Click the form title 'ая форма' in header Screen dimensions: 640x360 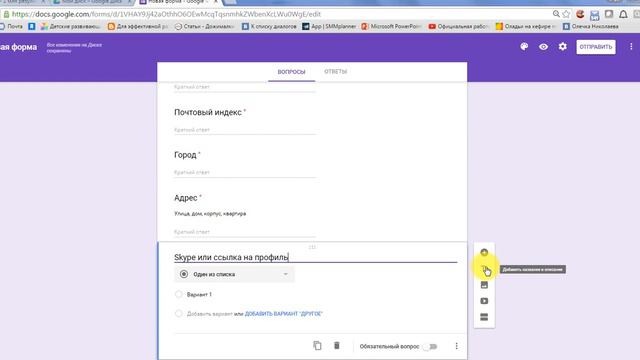(18, 47)
